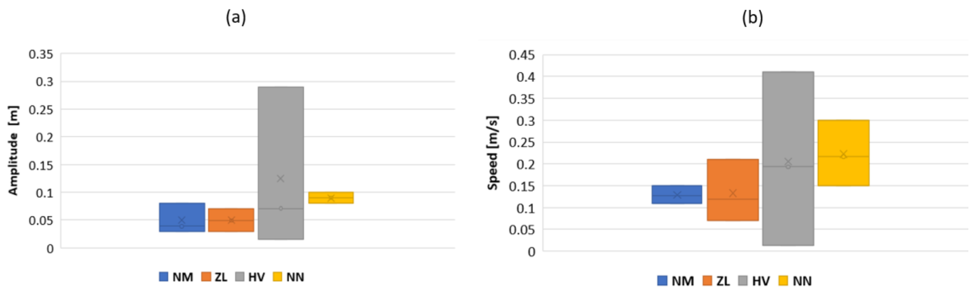Click the mean X marker of HV in the Amplitude chart
980x295 pixels.
(280, 178)
